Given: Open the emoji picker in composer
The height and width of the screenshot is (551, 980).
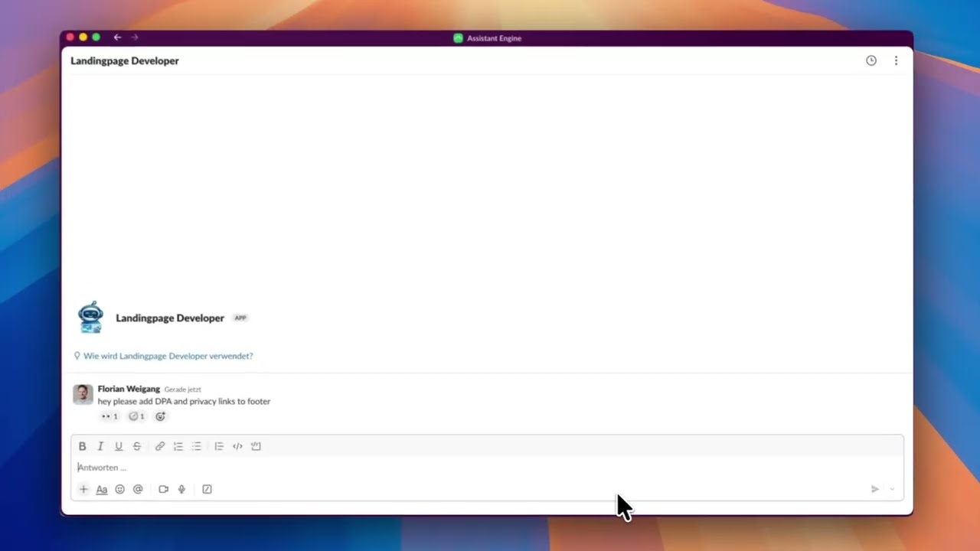Looking at the screenshot, I should [x=119, y=489].
